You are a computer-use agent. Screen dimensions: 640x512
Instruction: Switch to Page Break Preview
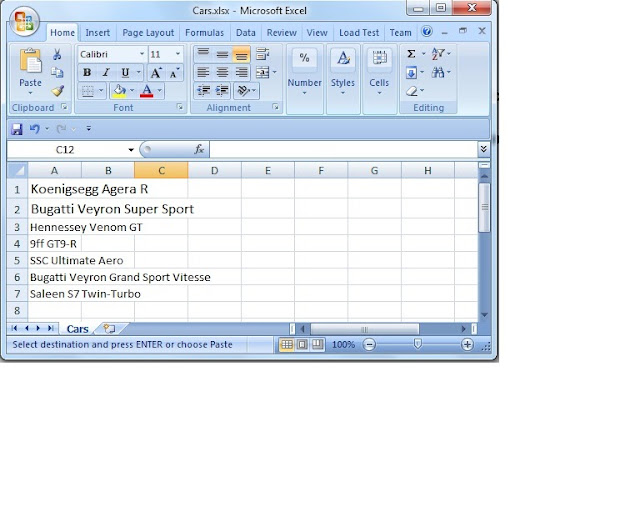tap(317, 345)
